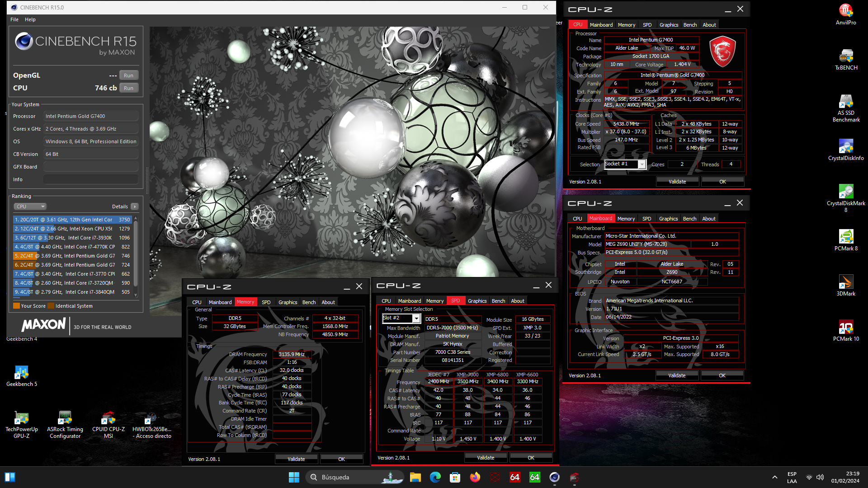
Task: Open Socket #1 selection dropdown in CPU-Z
Action: [625, 164]
